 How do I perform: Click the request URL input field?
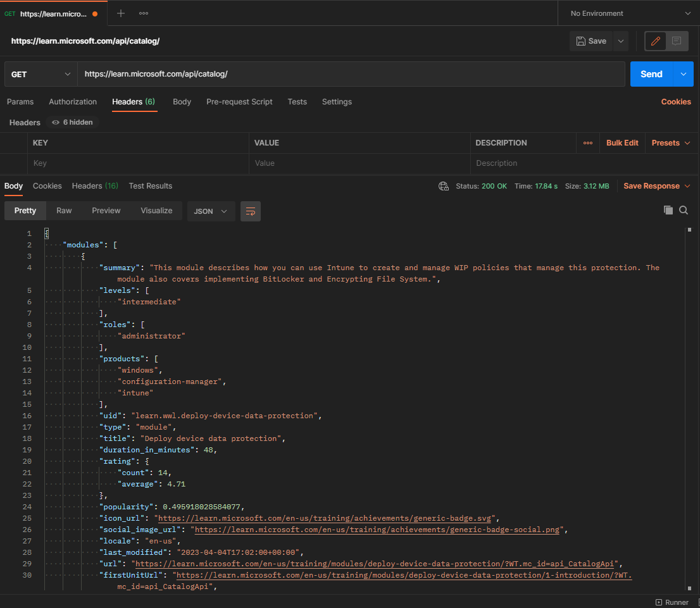tap(351, 74)
